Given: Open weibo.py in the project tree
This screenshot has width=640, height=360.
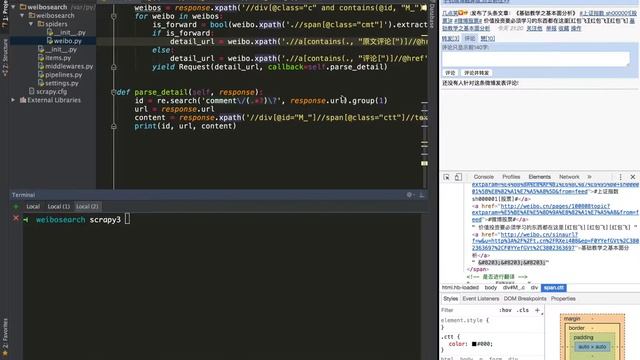Looking at the screenshot, I should [x=67, y=41].
